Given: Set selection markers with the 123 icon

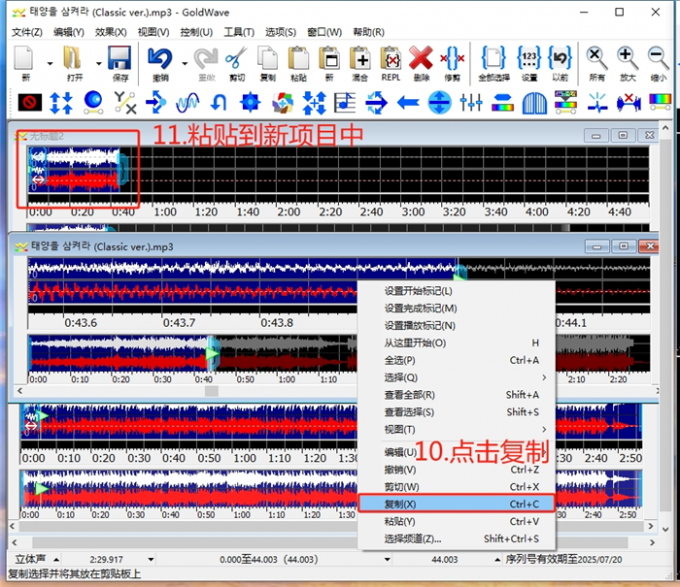Looking at the screenshot, I should [x=529, y=63].
